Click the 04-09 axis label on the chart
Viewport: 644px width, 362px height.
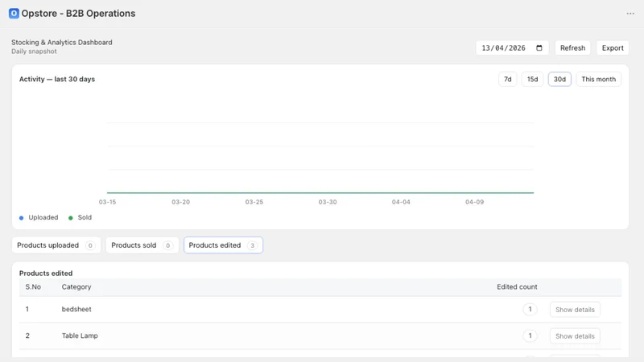(x=474, y=202)
